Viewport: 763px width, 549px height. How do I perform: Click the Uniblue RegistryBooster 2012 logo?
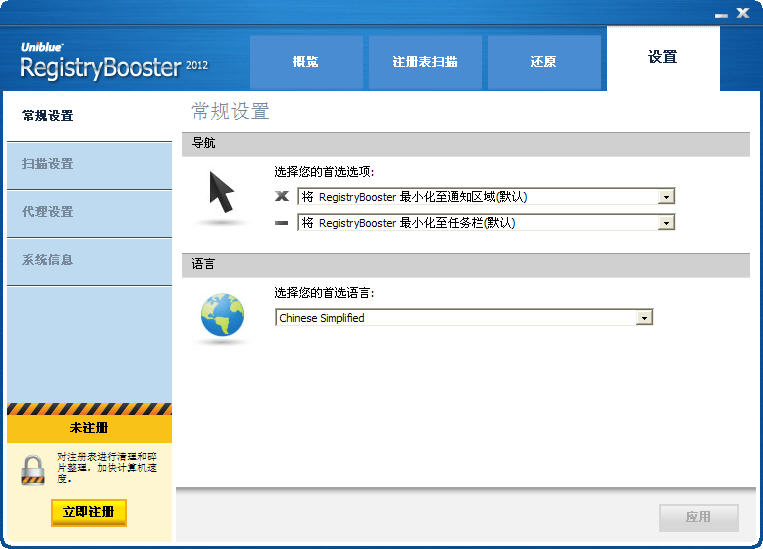114,61
